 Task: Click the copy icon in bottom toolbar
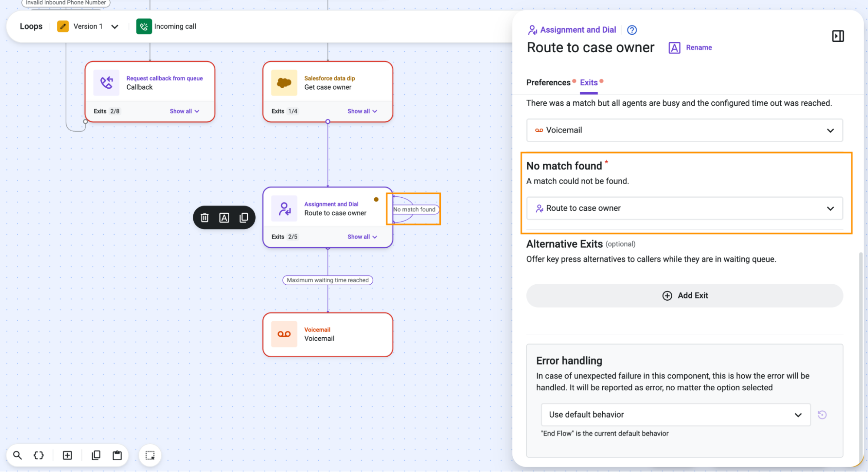(x=96, y=455)
